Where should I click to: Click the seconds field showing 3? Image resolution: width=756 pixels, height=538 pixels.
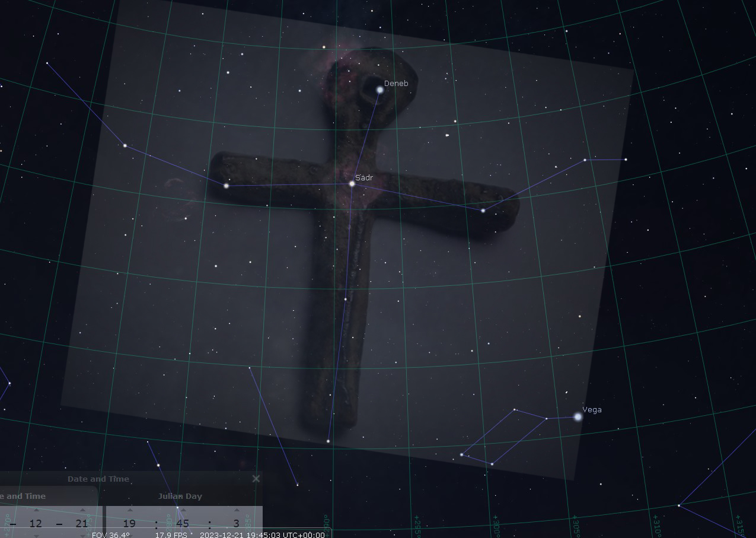click(x=236, y=524)
